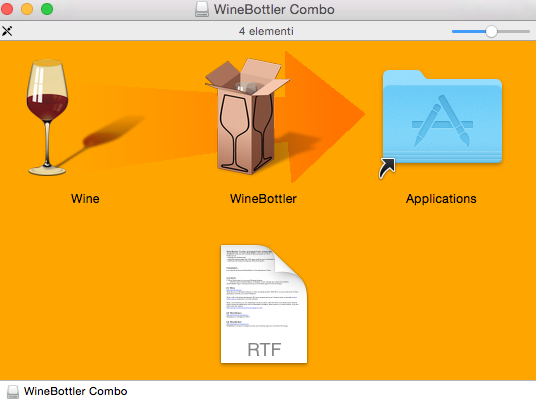Adjust the icon size slider knob
Screen dimensions: 536x401
coord(491,31)
